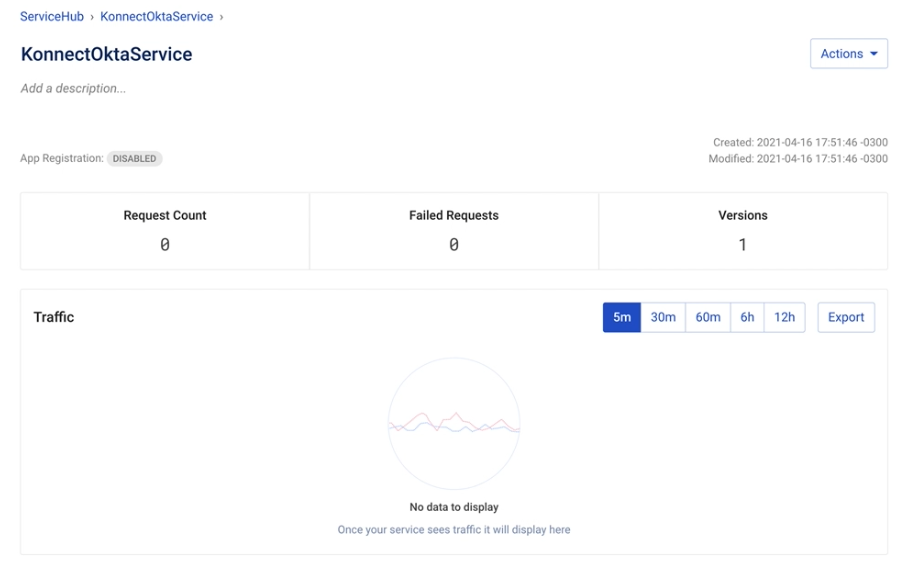Click the ServiceHub breadcrumb link

[52, 17]
